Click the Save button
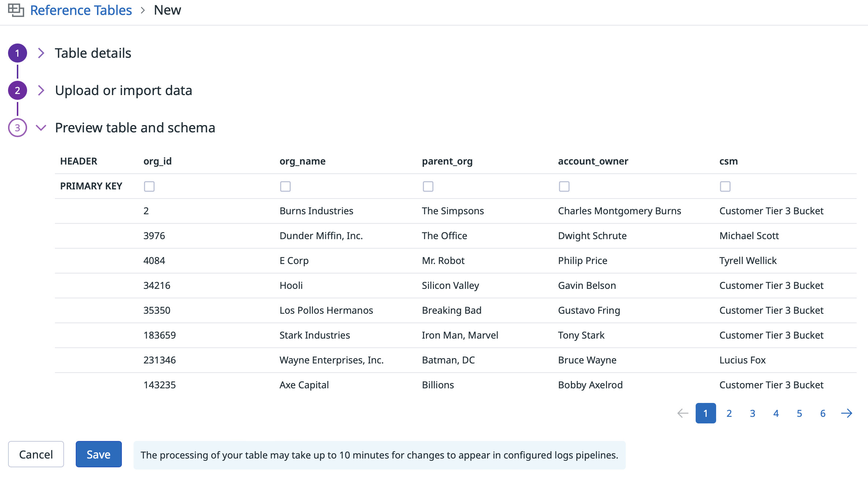This screenshot has height=479, width=868. click(99, 455)
